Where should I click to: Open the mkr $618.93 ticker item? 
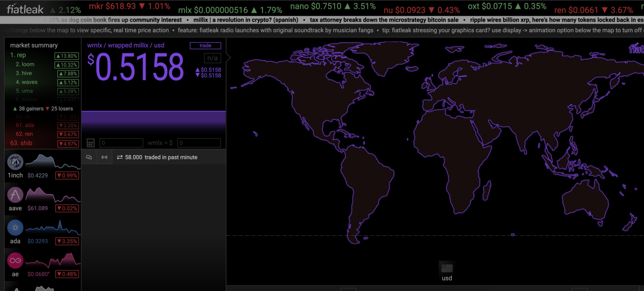(129, 6)
